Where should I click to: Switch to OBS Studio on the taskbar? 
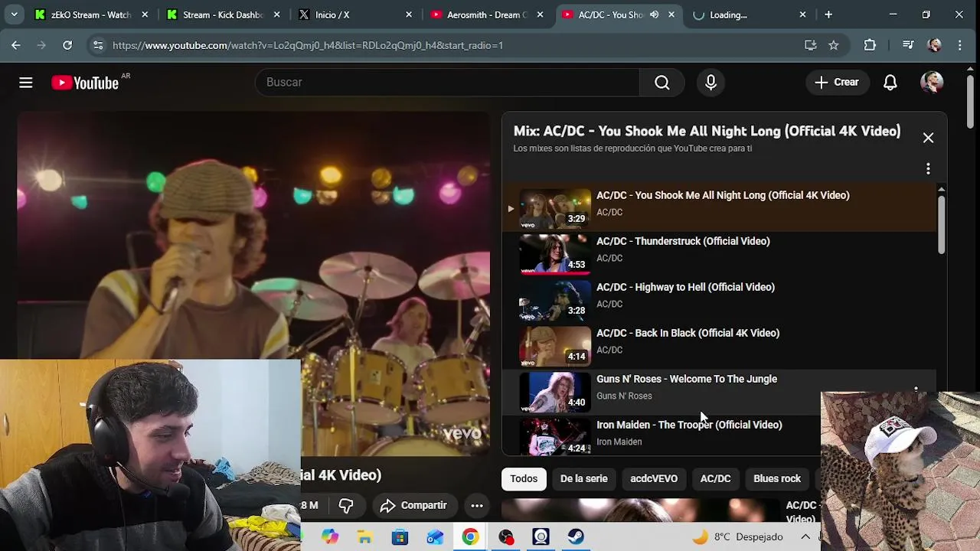click(505, 537)
